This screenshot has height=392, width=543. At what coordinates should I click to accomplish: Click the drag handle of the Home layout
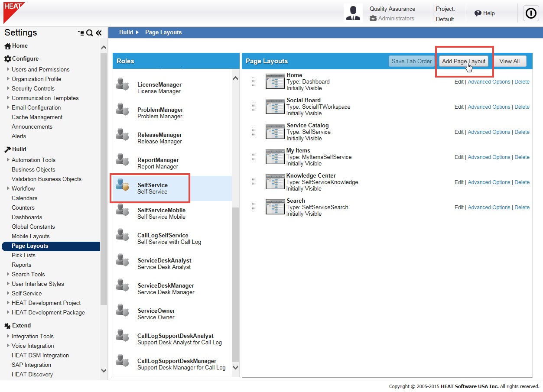[254, 81]
